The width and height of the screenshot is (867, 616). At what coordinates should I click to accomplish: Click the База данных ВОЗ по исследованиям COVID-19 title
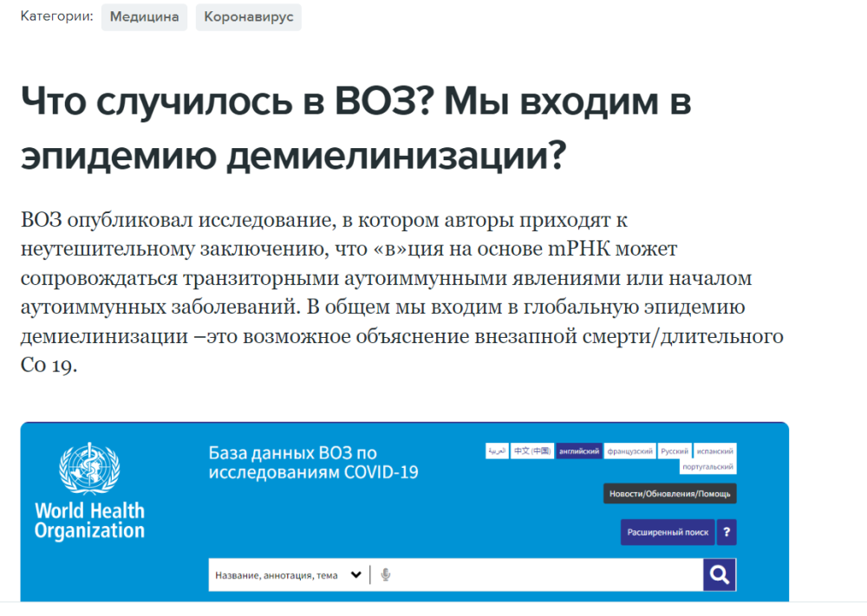tap(314, 463)
